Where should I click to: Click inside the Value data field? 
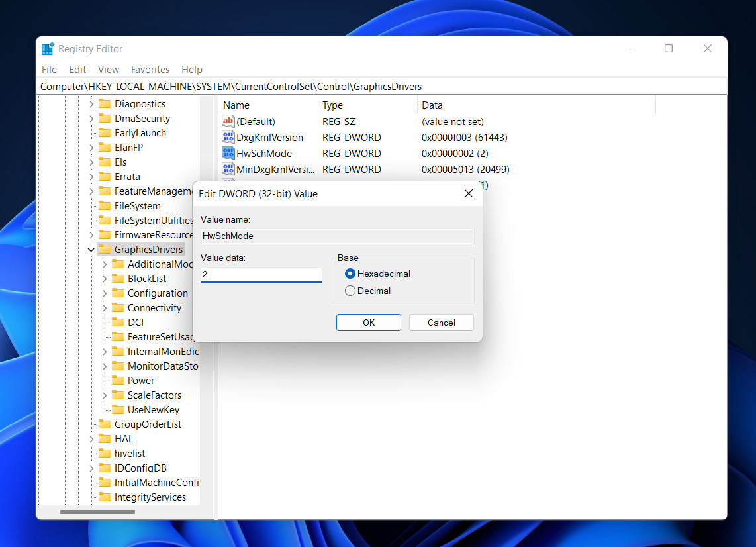pos(261,274)
